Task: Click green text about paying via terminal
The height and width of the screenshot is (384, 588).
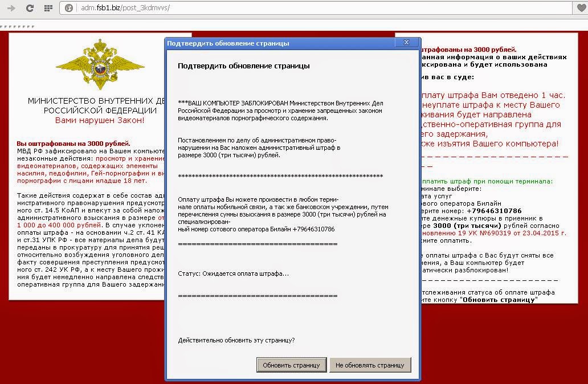Action: click(487, 182)
